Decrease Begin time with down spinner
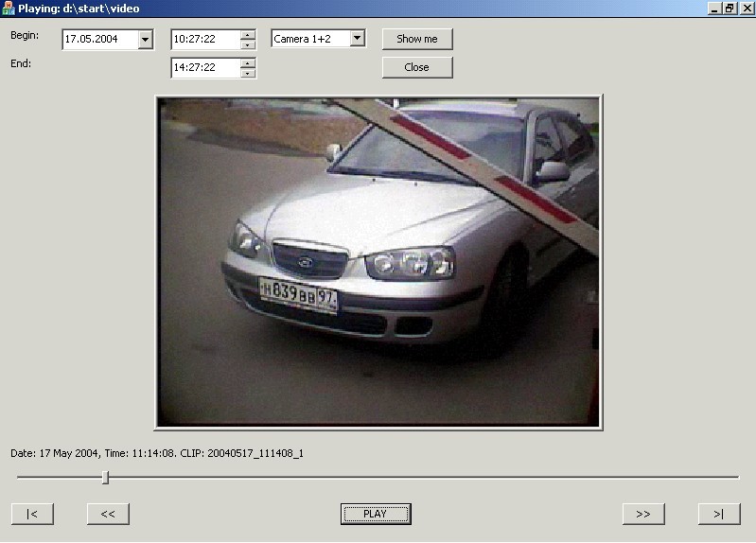756x543 pixels. pyautogui.click(x=248, y=44)
